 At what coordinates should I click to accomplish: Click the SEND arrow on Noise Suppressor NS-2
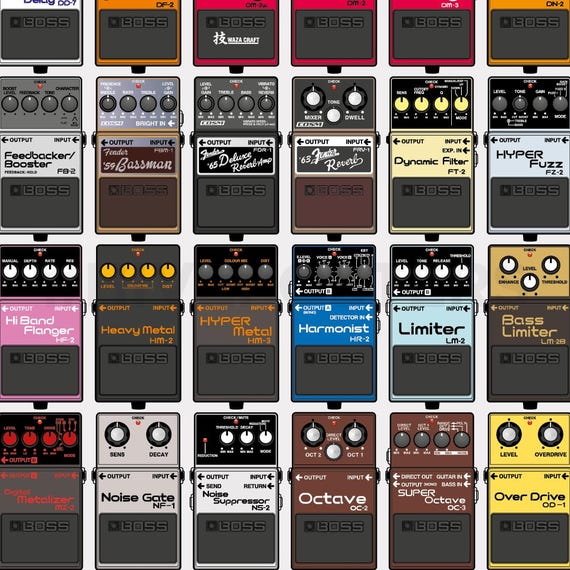201,486
